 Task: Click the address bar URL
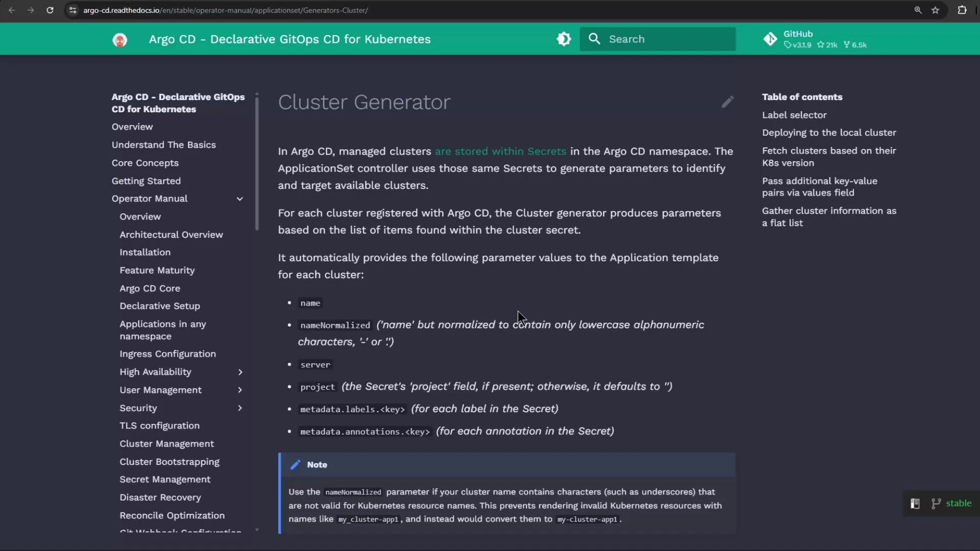(226, 10)
